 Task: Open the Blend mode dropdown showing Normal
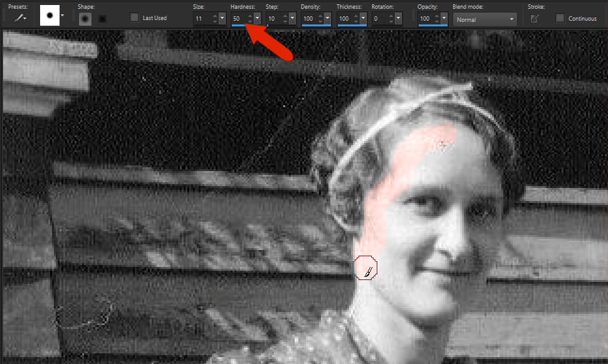484,19
